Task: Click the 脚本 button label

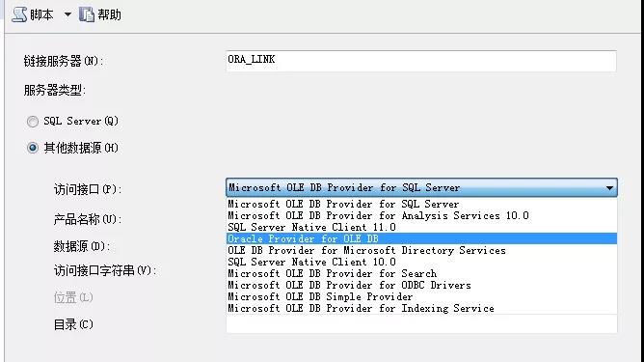Action: (41, 14)
